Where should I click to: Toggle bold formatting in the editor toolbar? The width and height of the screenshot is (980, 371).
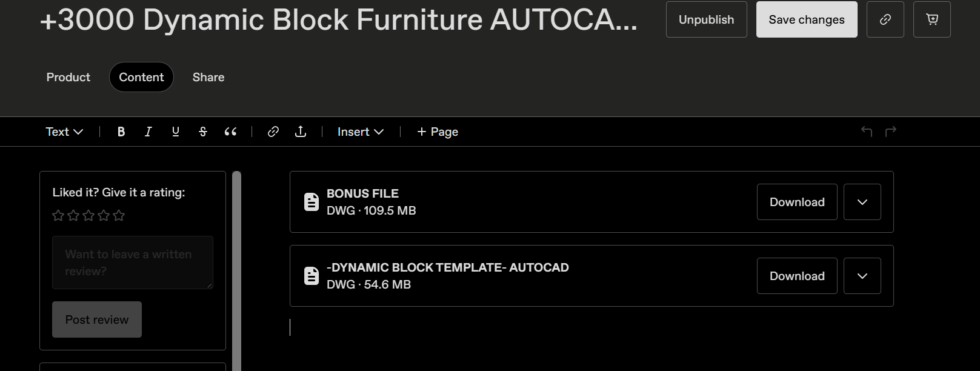[x=121, y=131]
